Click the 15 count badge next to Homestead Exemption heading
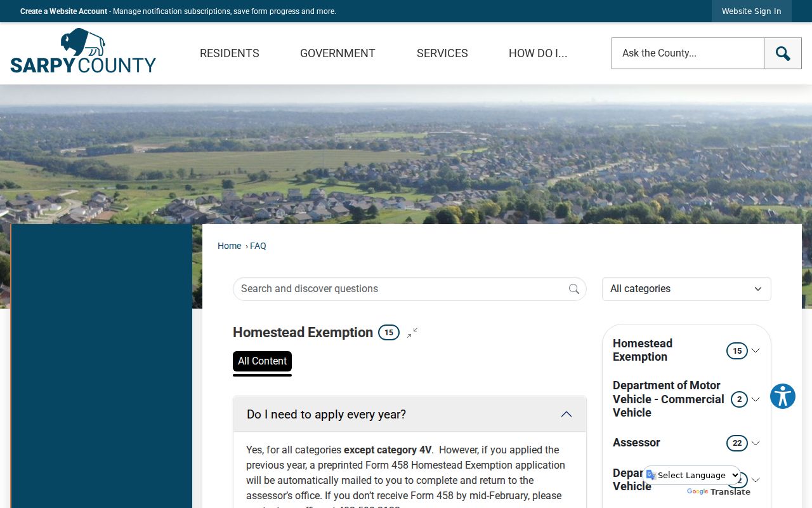The height and width of the screenshot is (508, 812). [x=389, y=332]
